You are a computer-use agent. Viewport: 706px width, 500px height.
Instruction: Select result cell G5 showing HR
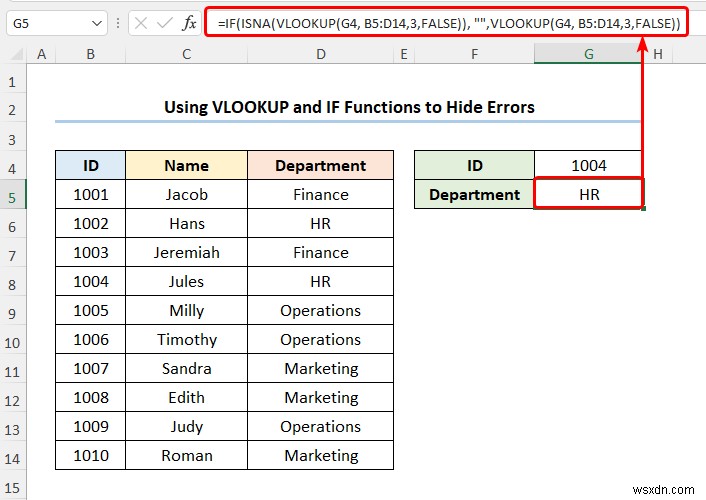[x=588, y=194]
